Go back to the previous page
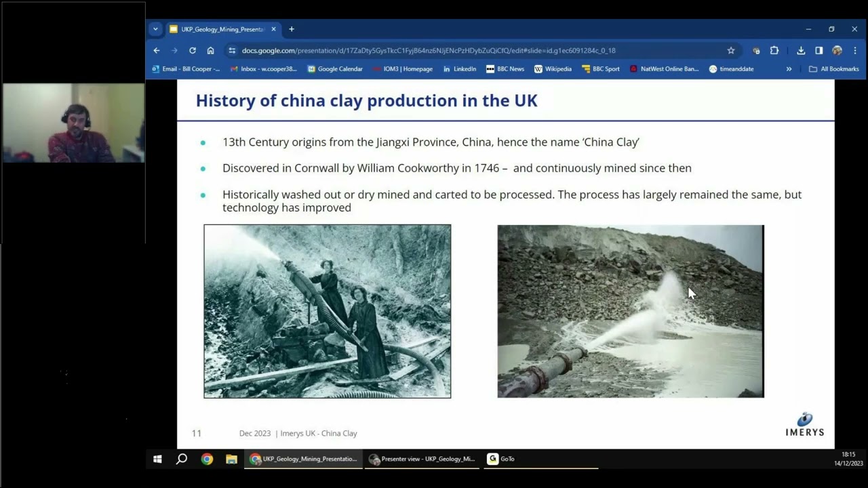The width and height of the screenshot is (868, 488). pos(157,50)
